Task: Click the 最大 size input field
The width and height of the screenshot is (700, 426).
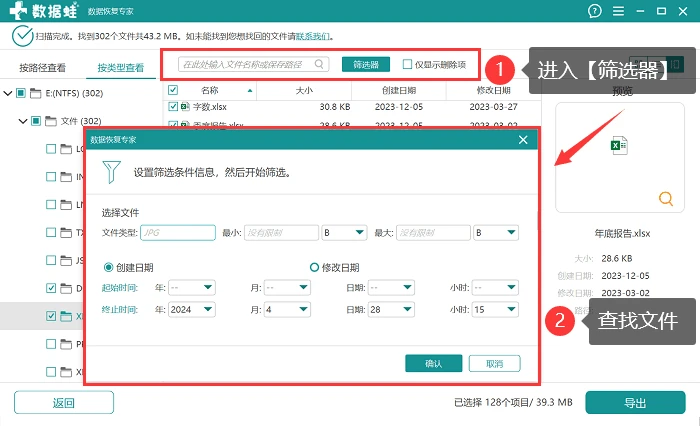Action: click(x=433, y=233)
